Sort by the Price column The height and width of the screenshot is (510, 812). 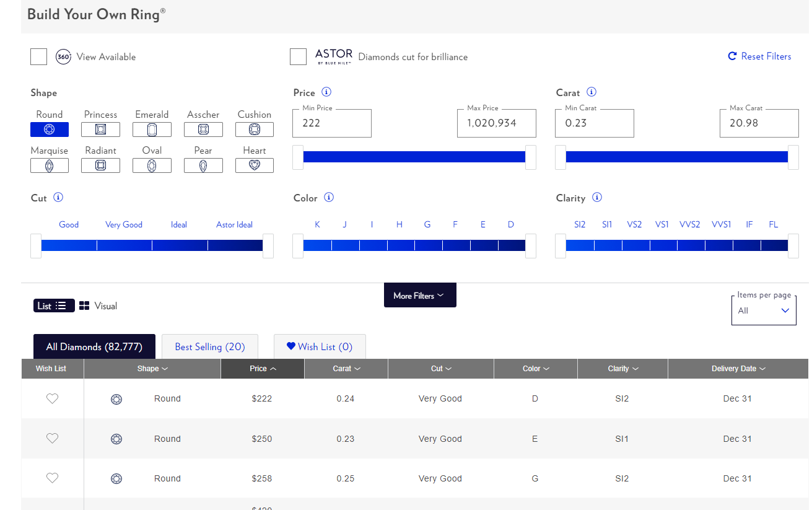(x=263, y=369)
